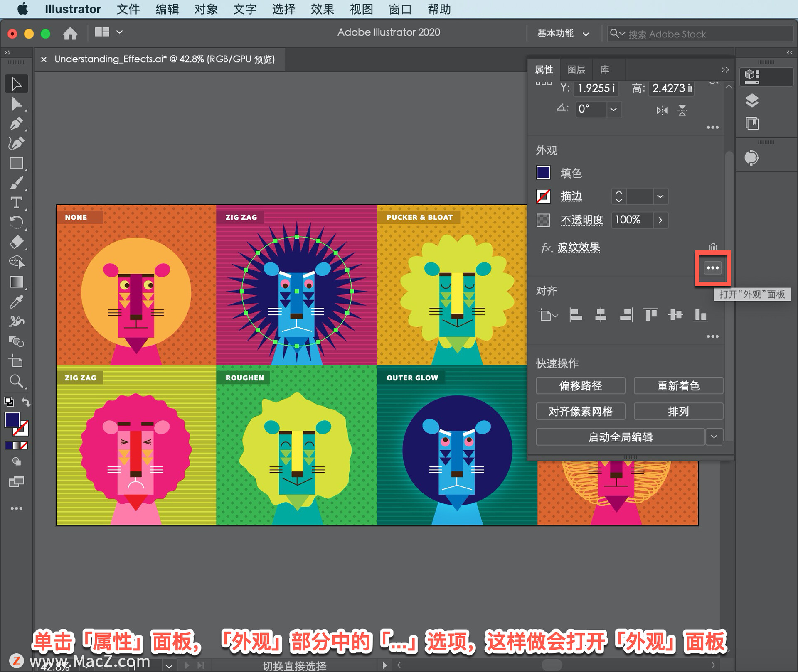Click vertical align top icon
The width and height of the screenshot is (798, 672).
(650, 315)
